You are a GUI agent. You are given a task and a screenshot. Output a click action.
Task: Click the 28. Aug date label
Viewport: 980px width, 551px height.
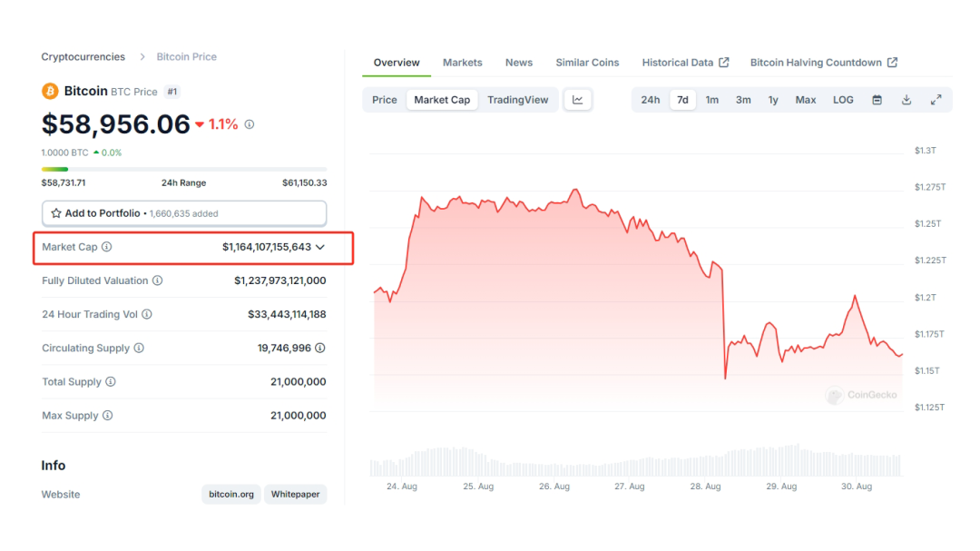[706, 487]
